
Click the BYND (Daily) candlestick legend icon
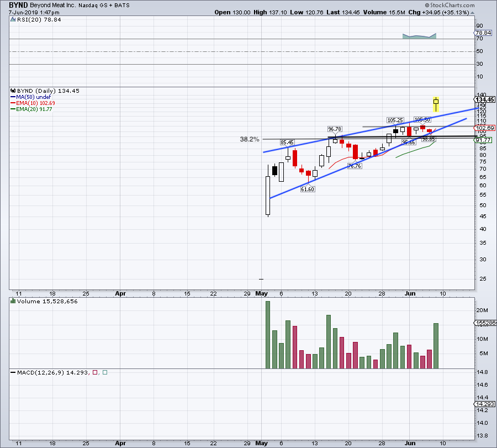pyautogui.click(x=13, y=91)
